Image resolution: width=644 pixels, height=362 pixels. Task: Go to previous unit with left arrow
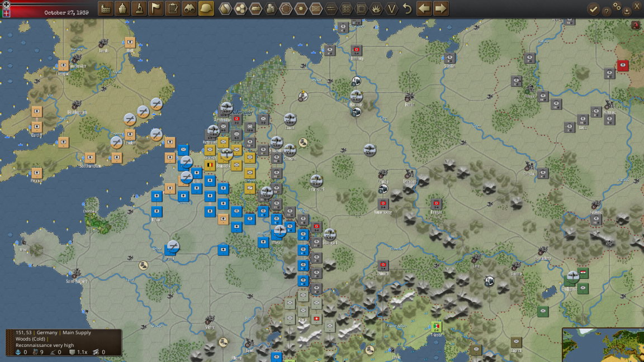pos(424,8)
